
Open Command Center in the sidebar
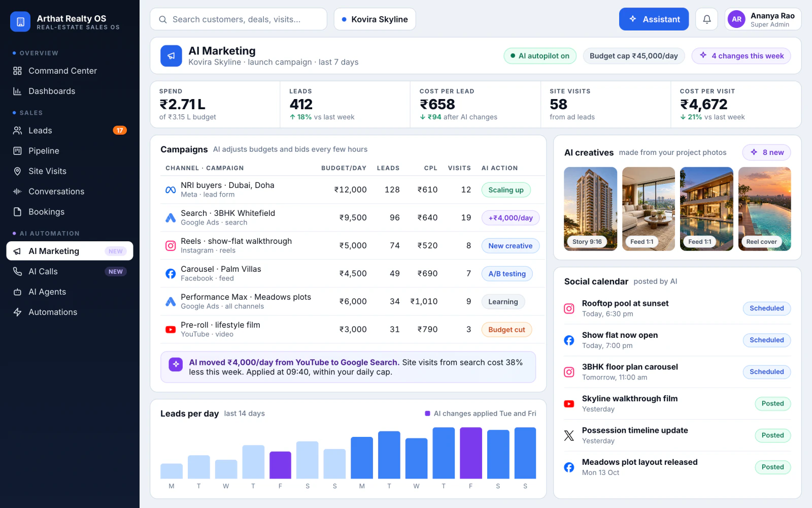(70, 71)
